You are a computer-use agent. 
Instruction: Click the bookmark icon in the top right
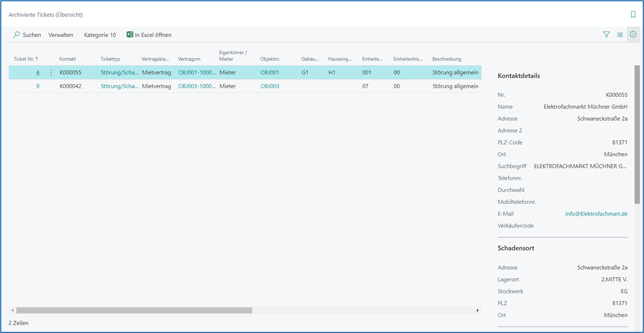pyautogui.click(x=633, y=14)
